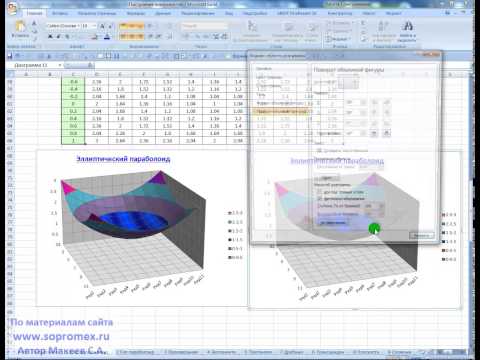Apply the font color letter icon

click(x=107, y=36)
